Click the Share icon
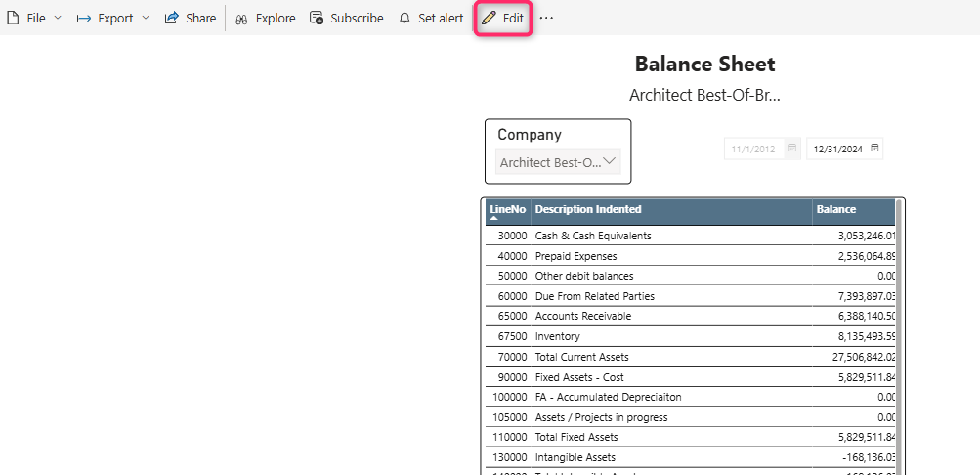 tap(172, 18)
